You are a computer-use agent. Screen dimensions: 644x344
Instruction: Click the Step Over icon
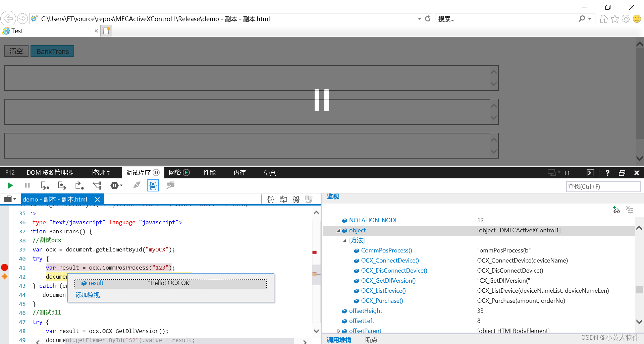(62, 185)
